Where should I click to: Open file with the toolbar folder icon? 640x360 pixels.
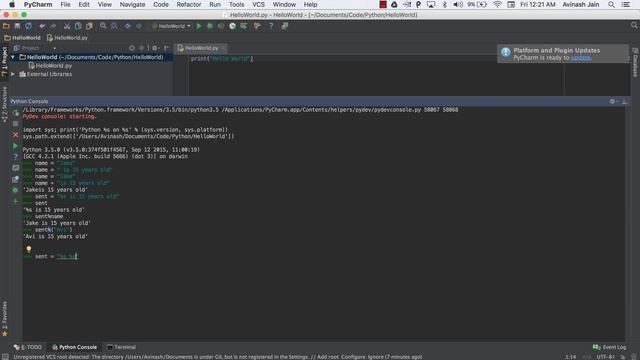6,26
